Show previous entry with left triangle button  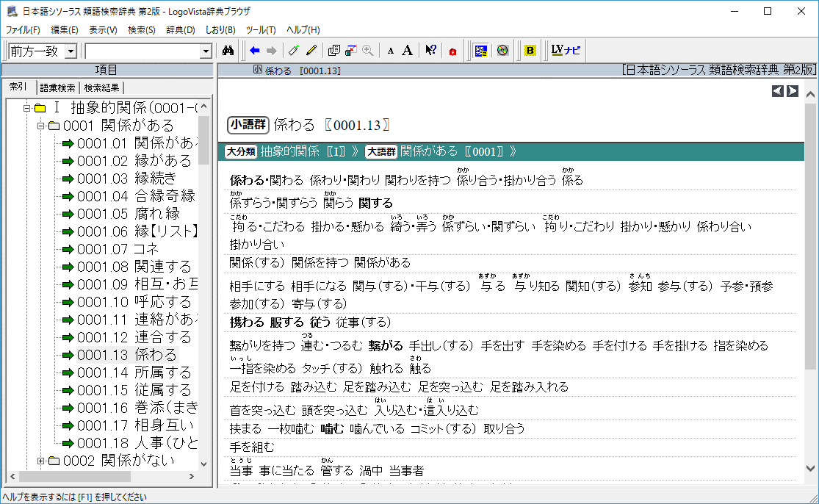pos(778,91)
